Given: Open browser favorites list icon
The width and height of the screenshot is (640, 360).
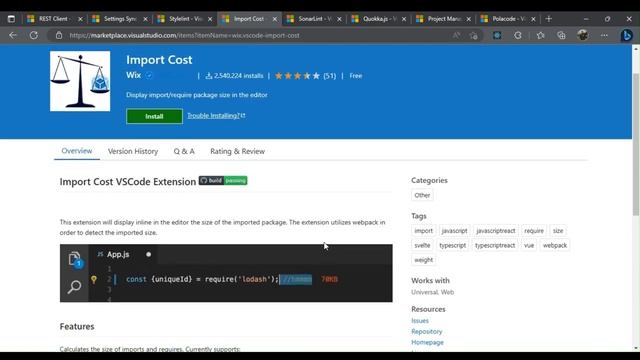Looking at the screenshot, I should (540, 36).
